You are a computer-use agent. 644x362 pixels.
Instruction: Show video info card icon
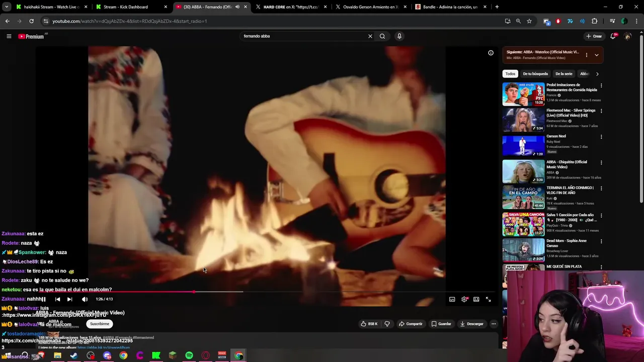tap(491, 53)
